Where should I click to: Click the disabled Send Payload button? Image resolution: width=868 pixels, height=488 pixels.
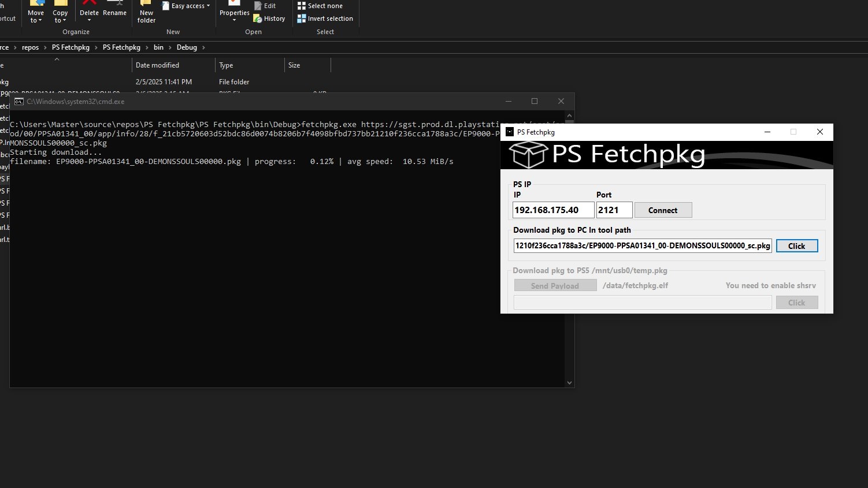(x=555, y=285)
